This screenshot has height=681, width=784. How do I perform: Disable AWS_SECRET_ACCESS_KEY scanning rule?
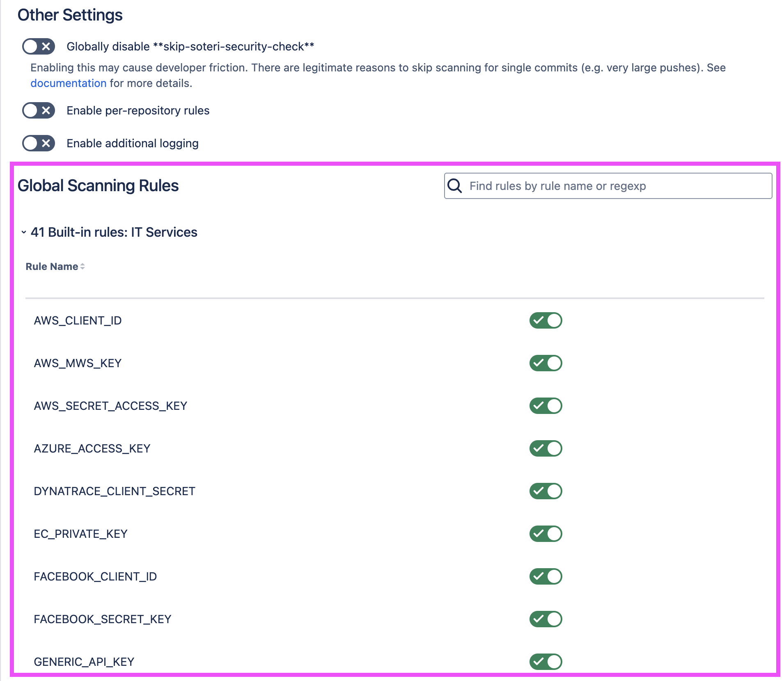click(x=546, y=406)
